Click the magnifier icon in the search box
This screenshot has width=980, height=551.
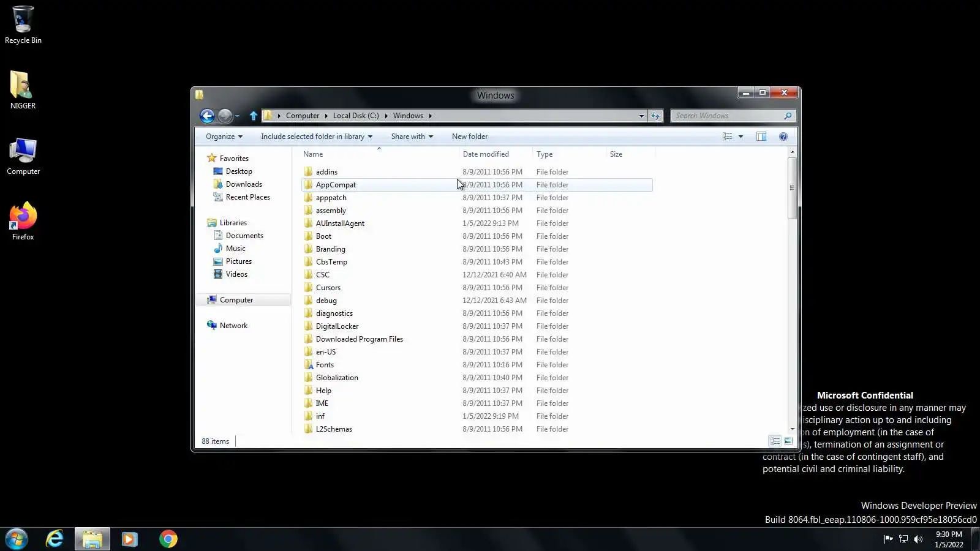[788, 116]
